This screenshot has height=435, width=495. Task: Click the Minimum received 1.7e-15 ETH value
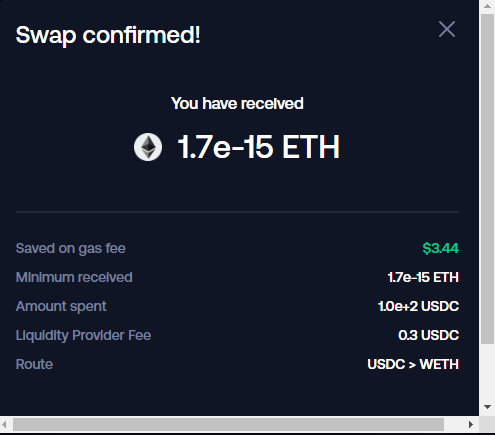coord(423,277)
